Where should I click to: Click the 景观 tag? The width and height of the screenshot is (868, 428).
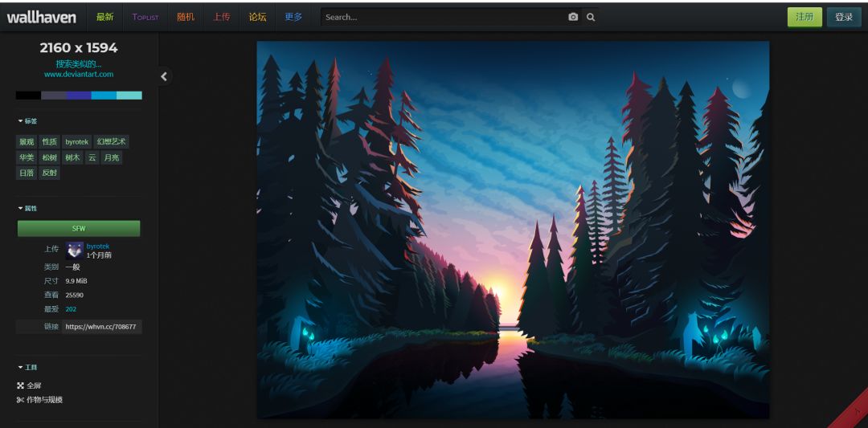click(27, 142)
